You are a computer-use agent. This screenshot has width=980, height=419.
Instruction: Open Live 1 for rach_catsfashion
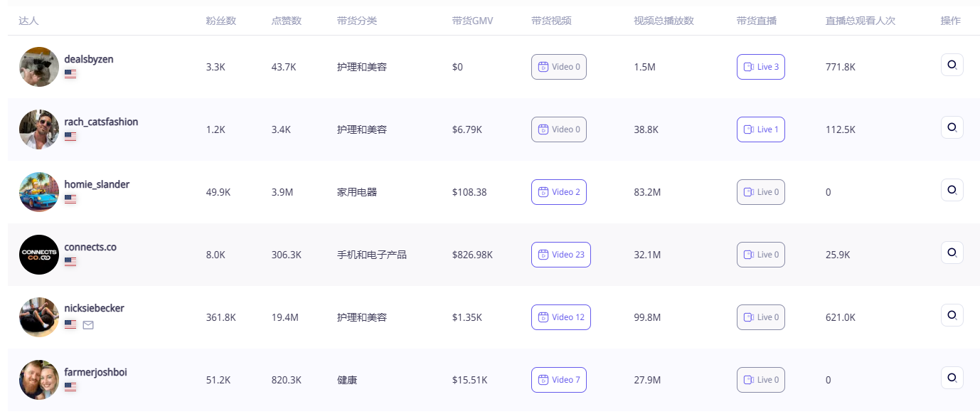[x=760, y=129]
